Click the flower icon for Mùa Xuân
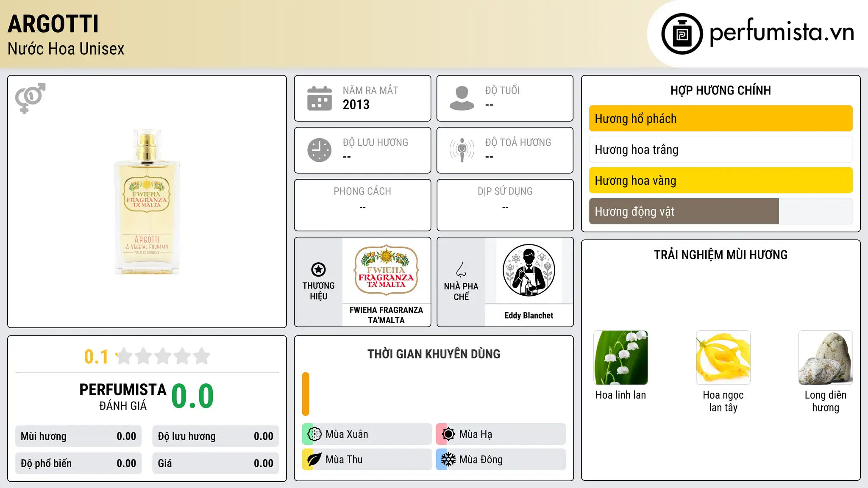The width and height of the screenshot is (868, 488). tap(314, 434)
